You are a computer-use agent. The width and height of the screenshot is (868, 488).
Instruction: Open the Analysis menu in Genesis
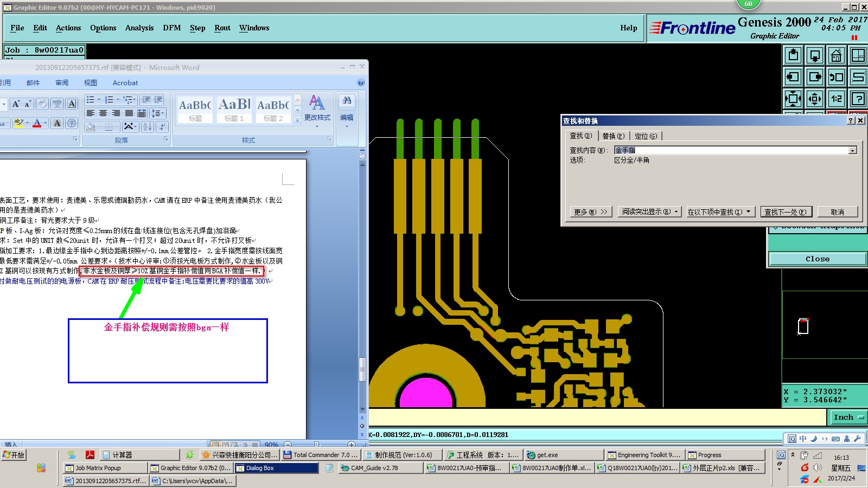pyautogui.click(x=139, y=28)
